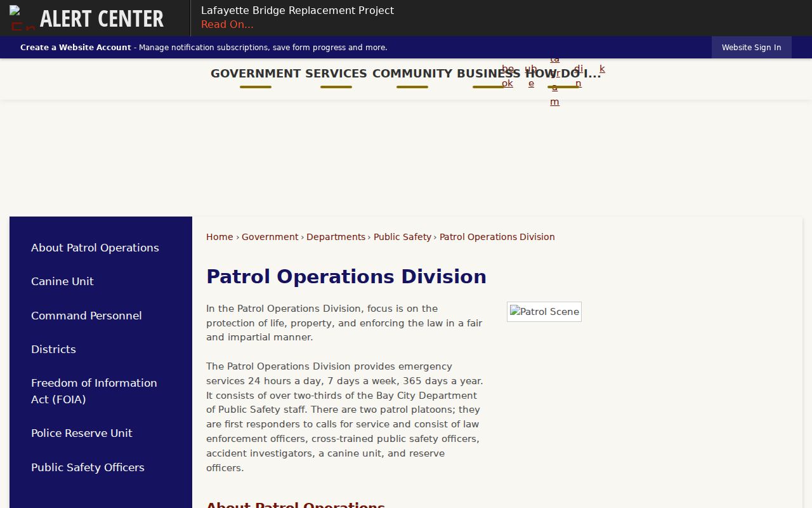Follow the Read On... alert link

[227, 25]
